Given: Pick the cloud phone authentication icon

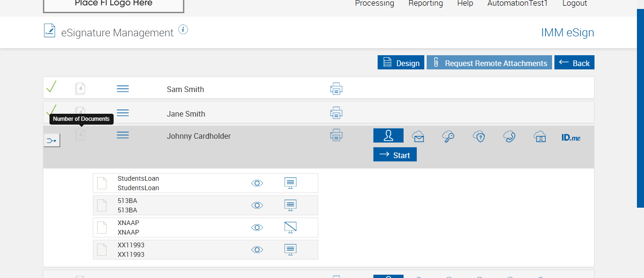Looking at the screenshot, I should point(509,137).
